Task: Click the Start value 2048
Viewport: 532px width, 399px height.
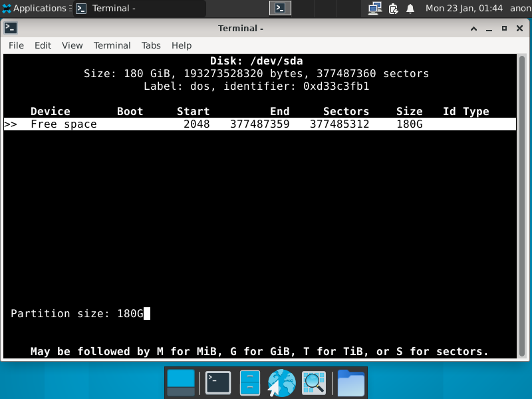Action: click(196, 124)
